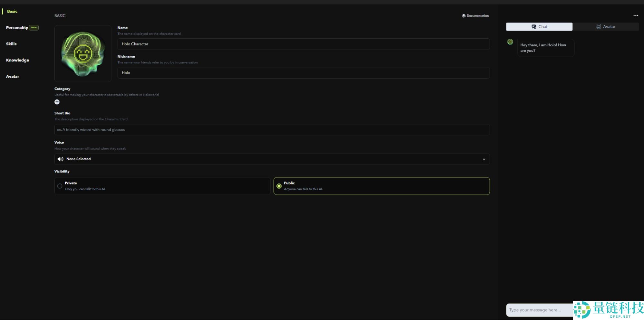Open the Avatar section in left sidebar
Viewport: 644px width, 320px height.
click(x=13, y=76)
